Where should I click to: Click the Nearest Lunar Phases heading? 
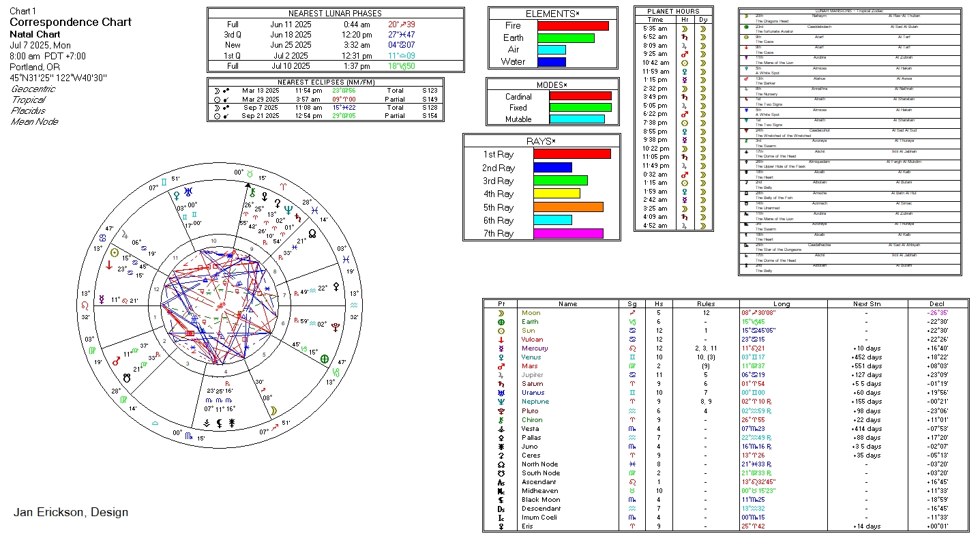tap(335, 14)
